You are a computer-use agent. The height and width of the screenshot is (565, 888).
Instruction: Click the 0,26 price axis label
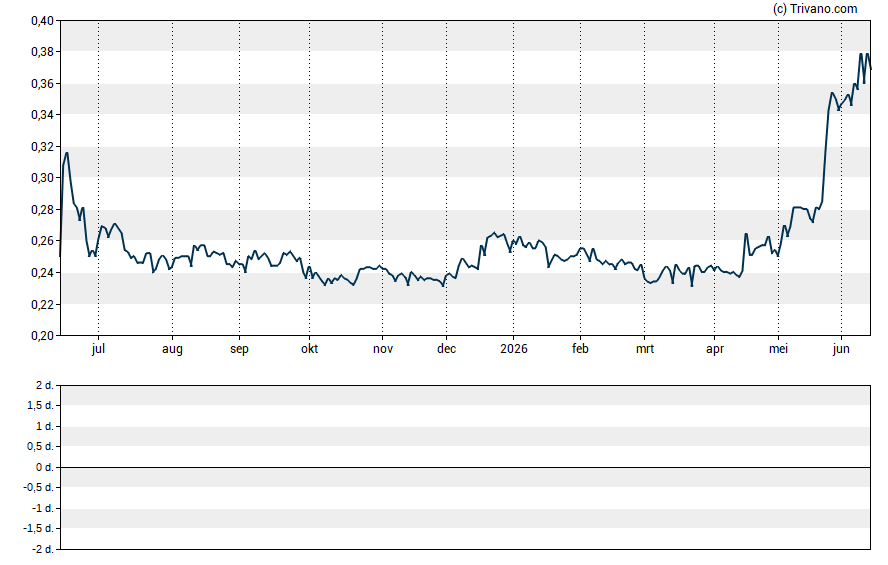click(42, 241)
